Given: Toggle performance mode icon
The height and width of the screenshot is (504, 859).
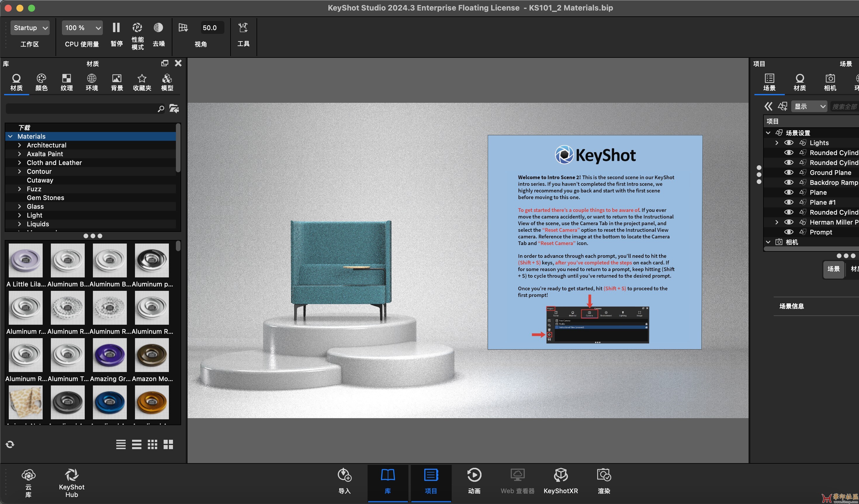Looking at the screenshot, I should [137, 28].
